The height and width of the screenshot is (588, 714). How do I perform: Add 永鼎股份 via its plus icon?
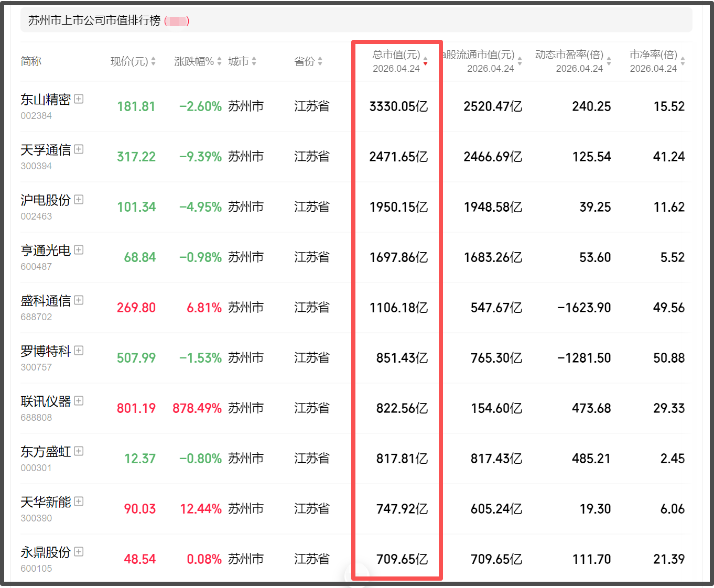pos(79,552)
